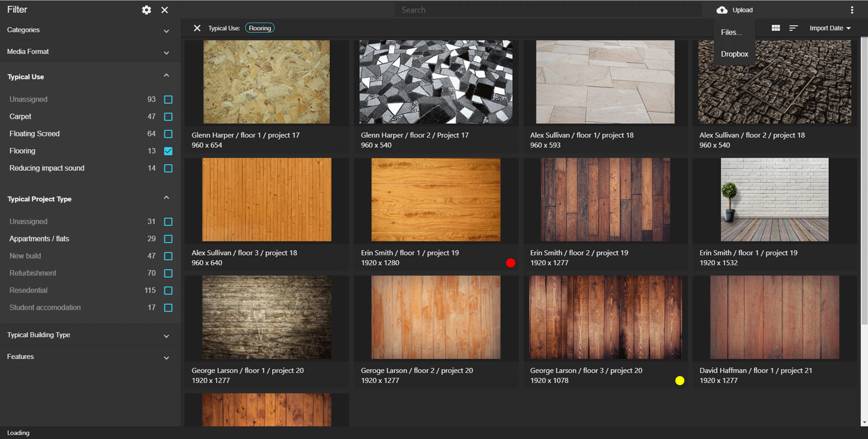868x439 pixels.
Task: Toggle the Unassigned Typical Use checkbox
Action: [x=168, y=100]
